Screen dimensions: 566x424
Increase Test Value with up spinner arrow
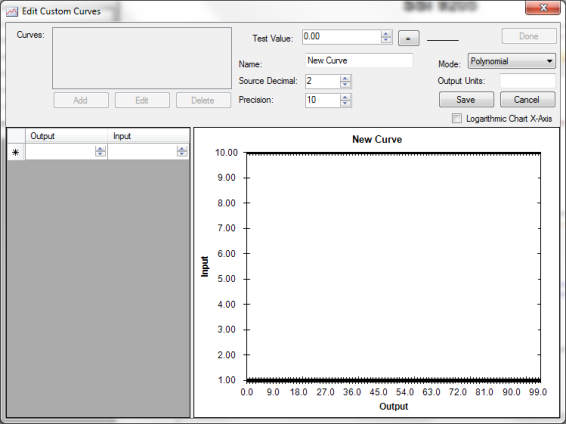click(x=386, y=34)
